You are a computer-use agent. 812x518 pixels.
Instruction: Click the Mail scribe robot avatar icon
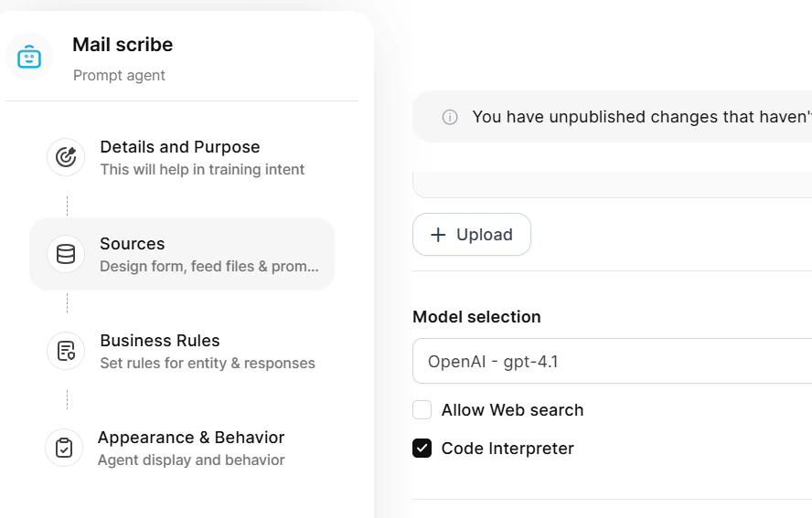pyautogui.click(x=29, y=57)
